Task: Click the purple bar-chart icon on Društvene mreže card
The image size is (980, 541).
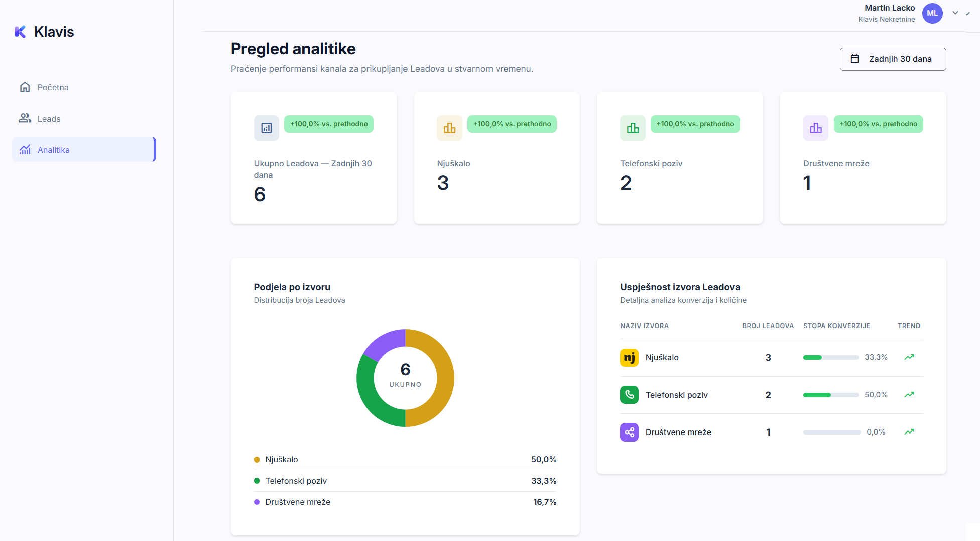Action: tap(816, 128)
